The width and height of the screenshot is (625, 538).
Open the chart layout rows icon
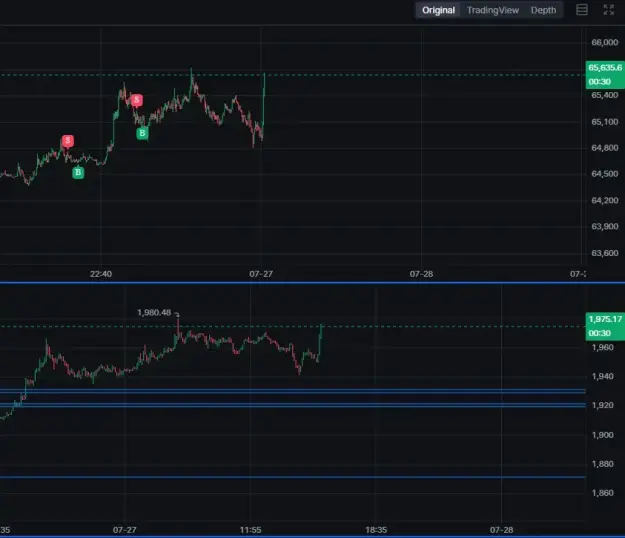pos(582,10)
